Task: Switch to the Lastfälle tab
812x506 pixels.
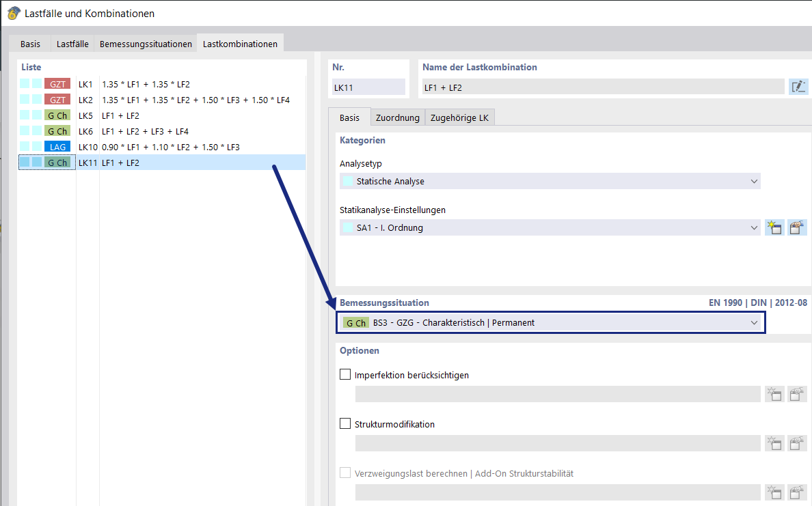Action: click(x=72, y=44)
